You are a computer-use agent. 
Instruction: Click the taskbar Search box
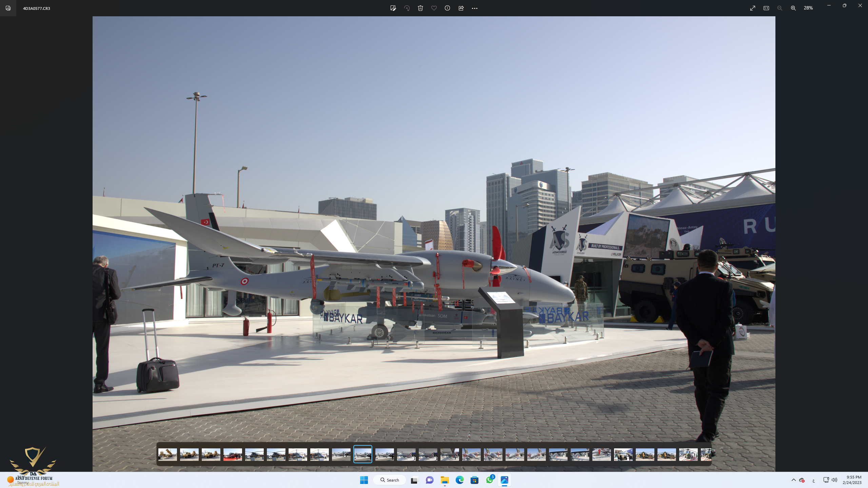(390, 480)
